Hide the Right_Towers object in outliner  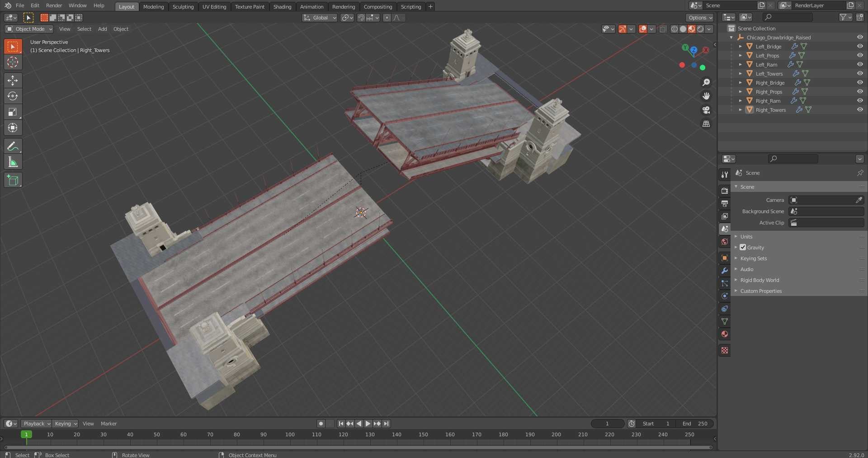859,110
